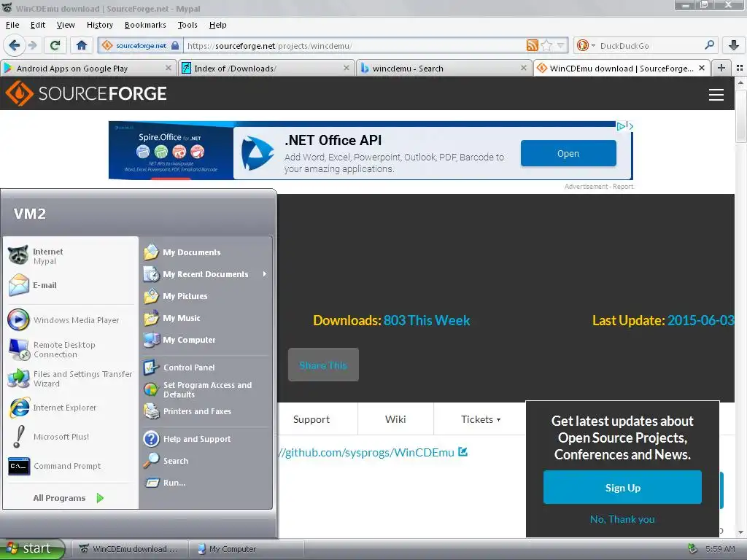This screenshot has height=560, width=747.
Task: Click the Sign Up button in the popup
Action: click(x=622, y=488)
